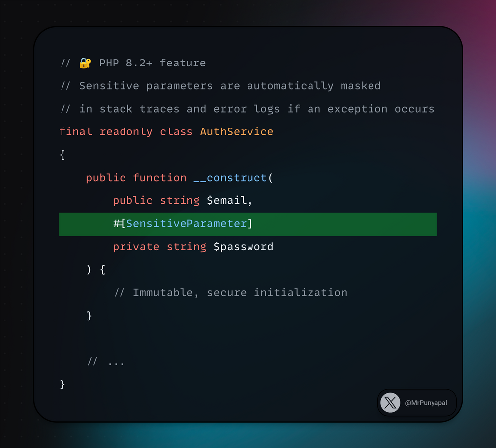Select the "readonly" keyword

point(126,132)
